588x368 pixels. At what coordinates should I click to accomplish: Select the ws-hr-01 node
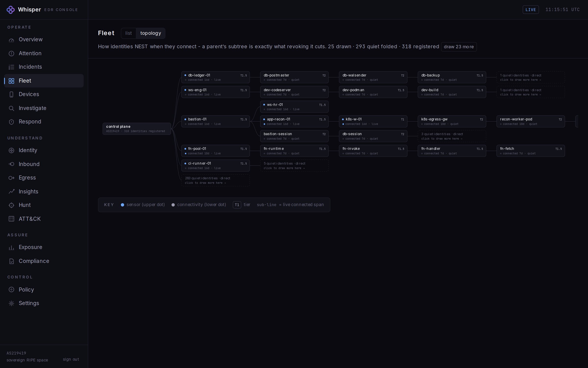294,107
